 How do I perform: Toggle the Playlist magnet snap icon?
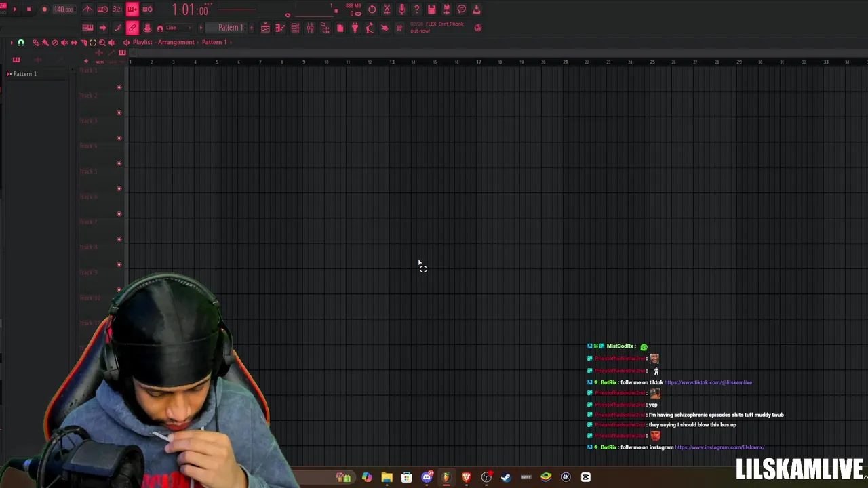click(x=21, y=42)
